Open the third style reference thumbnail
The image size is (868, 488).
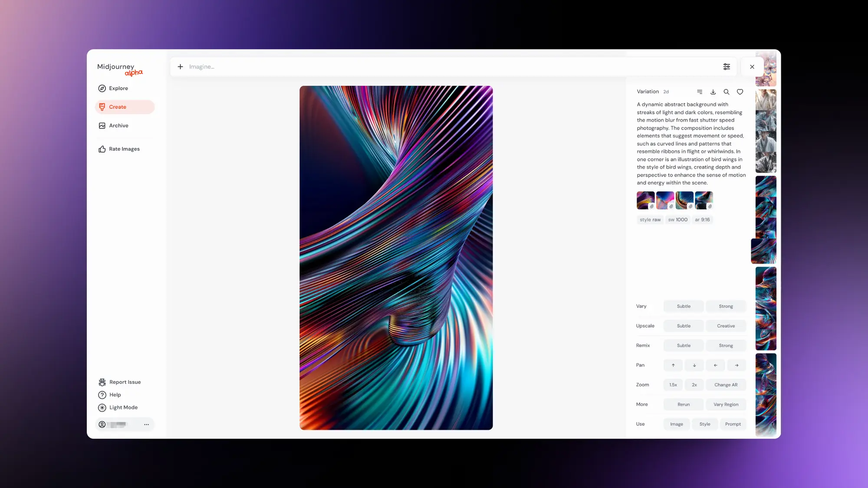point(684,200)
